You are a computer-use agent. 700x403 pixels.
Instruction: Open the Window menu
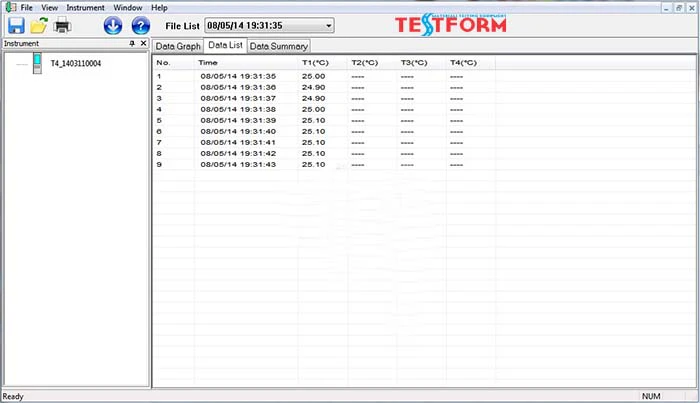pos(127,7)
